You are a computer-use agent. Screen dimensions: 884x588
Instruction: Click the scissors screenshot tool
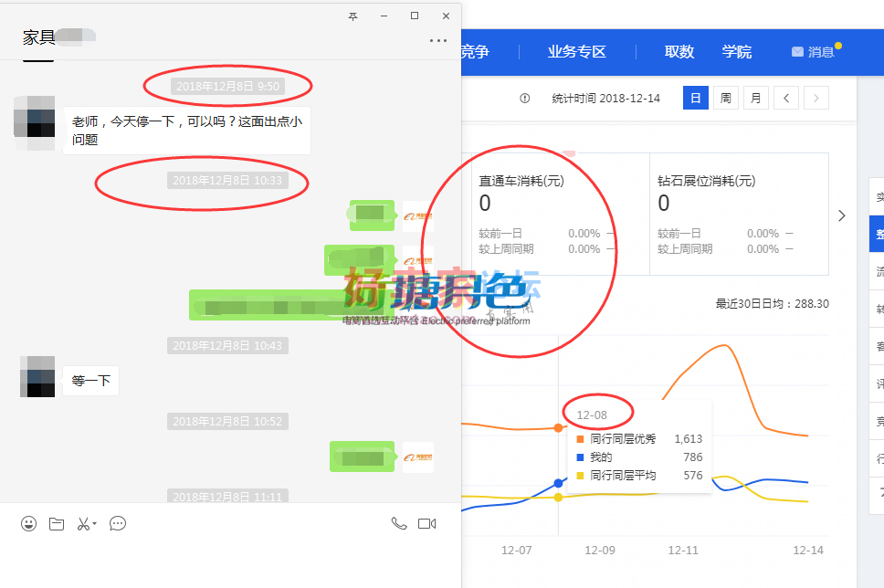pos(82,523)
